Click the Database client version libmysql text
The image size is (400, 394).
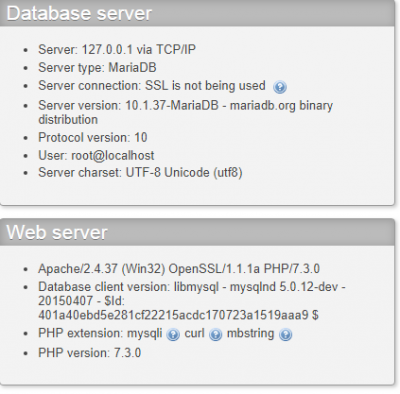[x=192, y=287]
